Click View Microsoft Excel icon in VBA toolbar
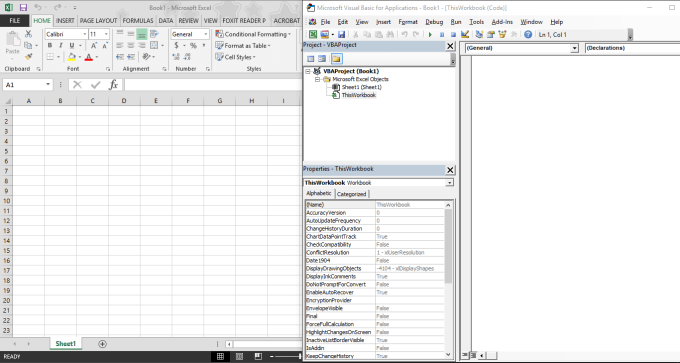This screenshot has height=363, width=680. 313,34
